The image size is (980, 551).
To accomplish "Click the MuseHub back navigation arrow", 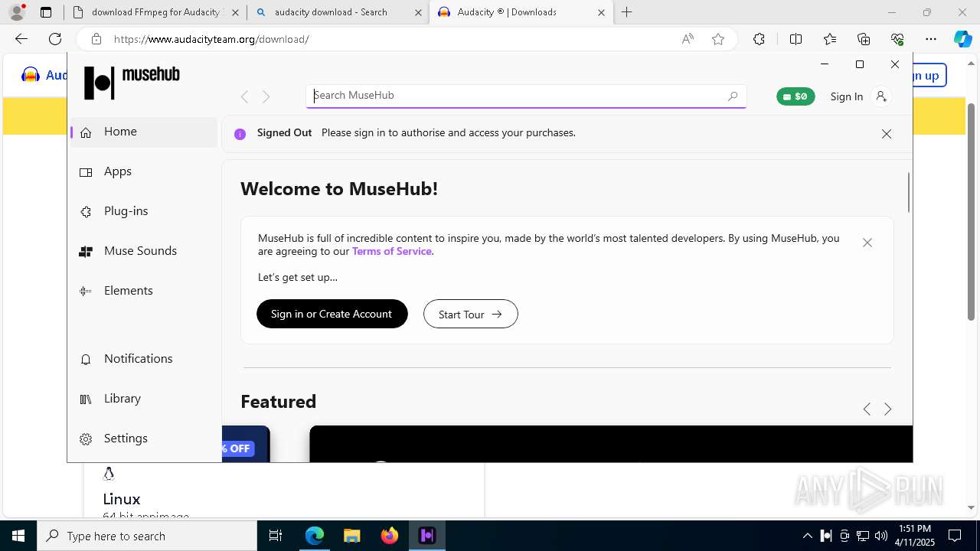I will tap(244, 96).
